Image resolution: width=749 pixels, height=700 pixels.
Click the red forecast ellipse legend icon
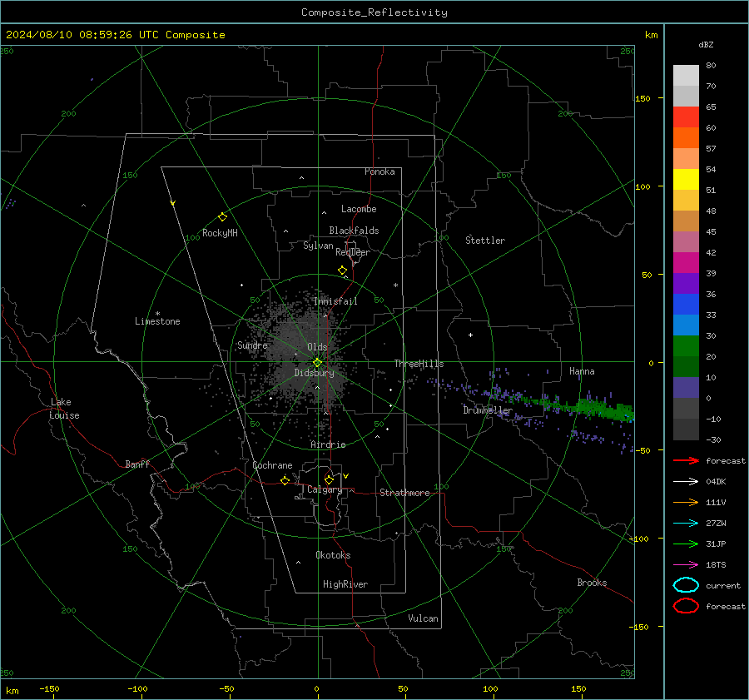(x=686, y=606)
